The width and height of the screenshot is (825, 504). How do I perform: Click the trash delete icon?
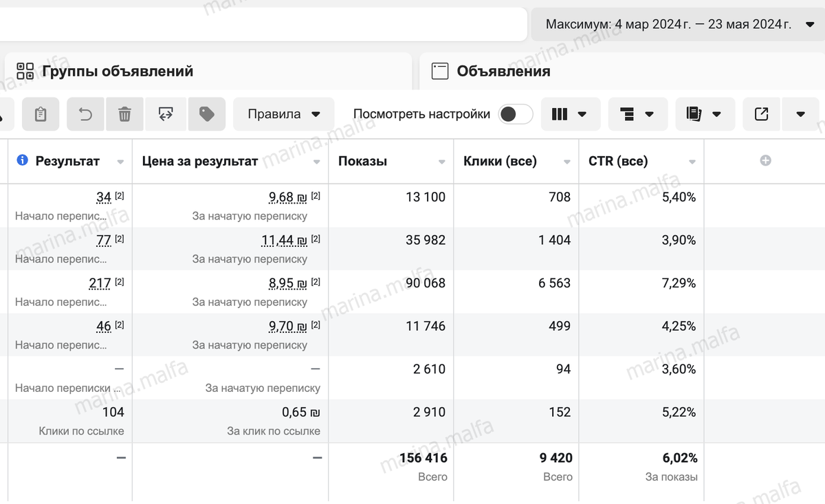124,114
